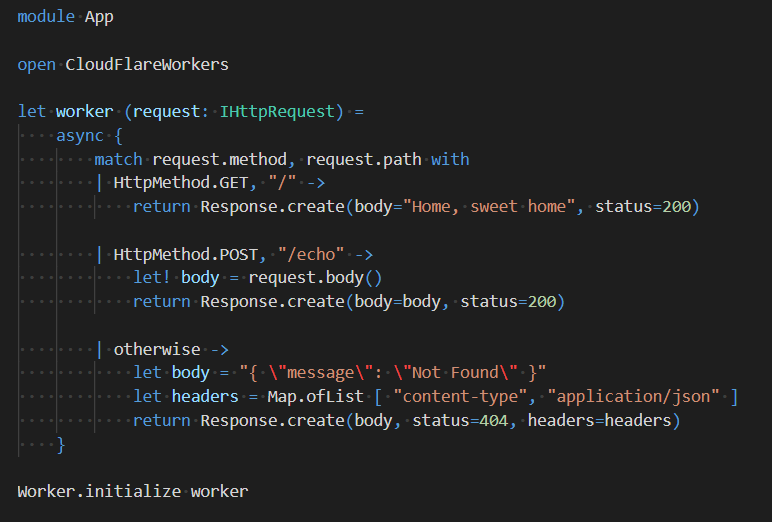This screenshot has height=522, width=772.
Task: Click 'status=200' on the Home response line
Action: click(x=643, y=206)
